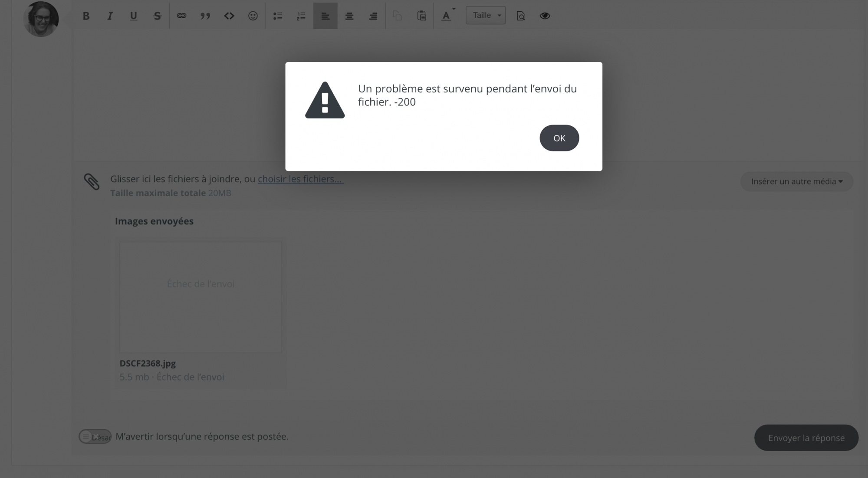Open the Taille font size dropdown
This screenshot has width=868, height=478.
[486, 15]
